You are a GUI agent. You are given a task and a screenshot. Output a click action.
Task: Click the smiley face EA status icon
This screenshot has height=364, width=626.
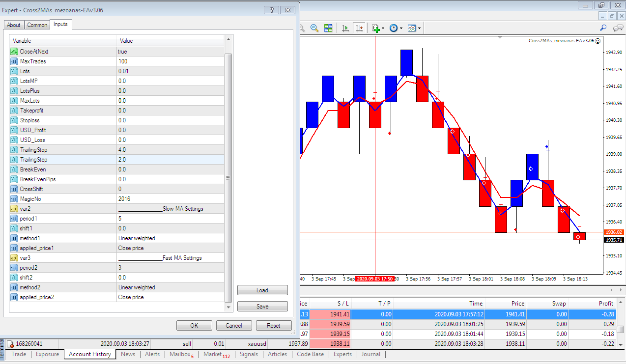(x=598, y=41)
